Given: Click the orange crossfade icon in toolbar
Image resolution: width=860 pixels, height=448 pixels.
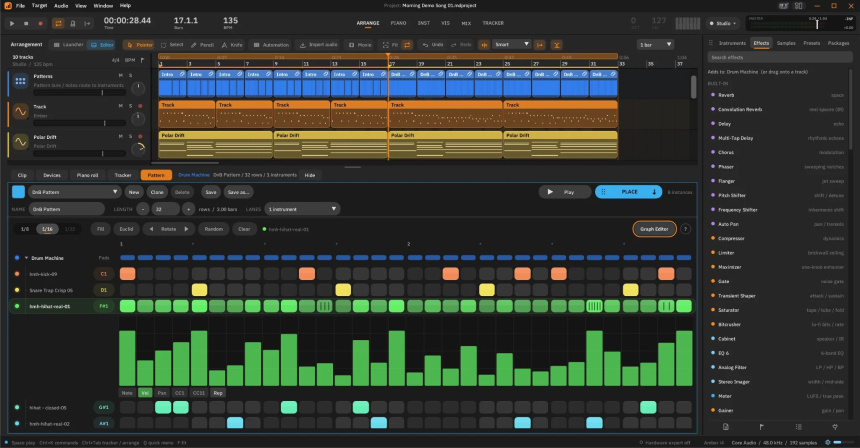Looking at the screenshot, I should tap(557, 45).
